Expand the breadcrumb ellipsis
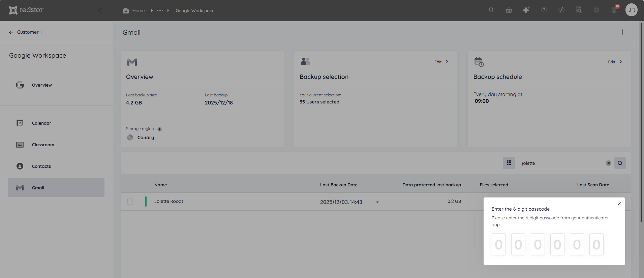 [160, 10]
